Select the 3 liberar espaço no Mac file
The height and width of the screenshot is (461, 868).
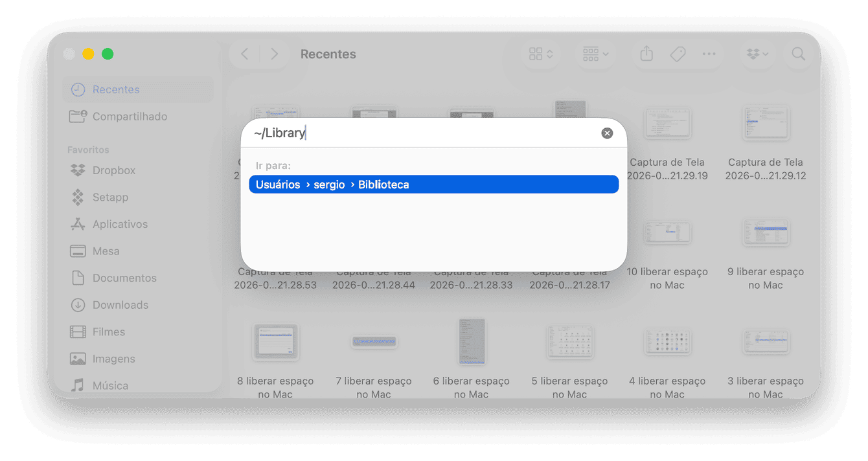point(766,342)
